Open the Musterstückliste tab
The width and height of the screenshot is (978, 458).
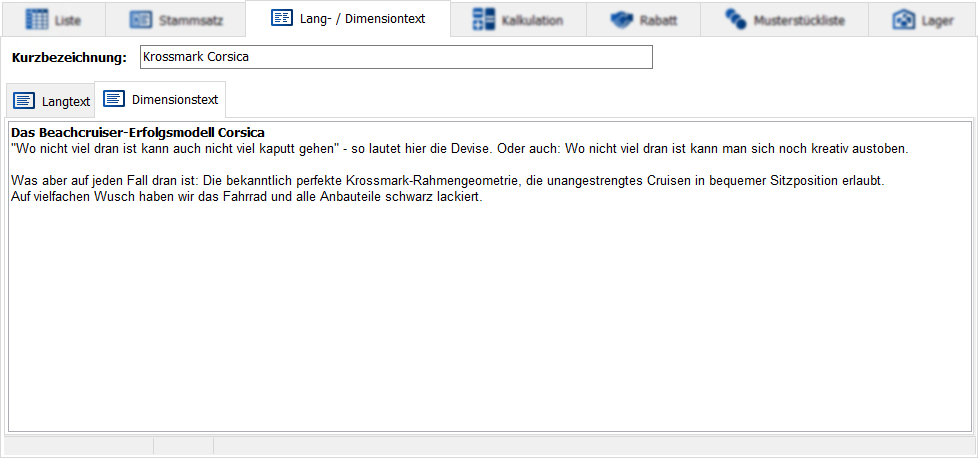coord(784,19)
